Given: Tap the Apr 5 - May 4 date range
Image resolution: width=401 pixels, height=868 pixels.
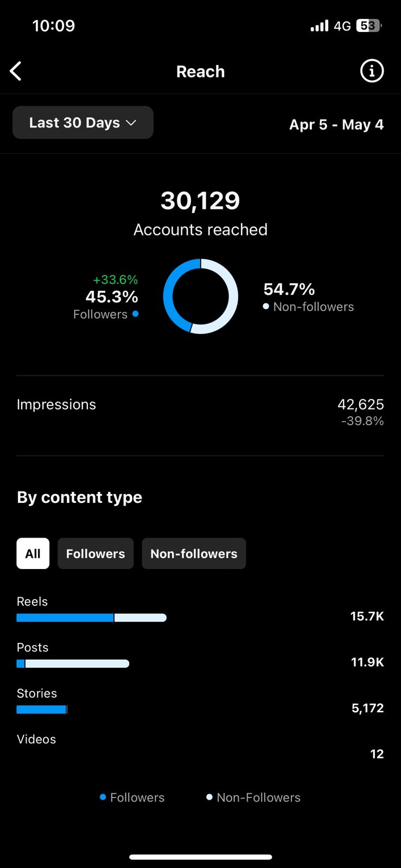Looking at the screenshot, I should 336,124.
